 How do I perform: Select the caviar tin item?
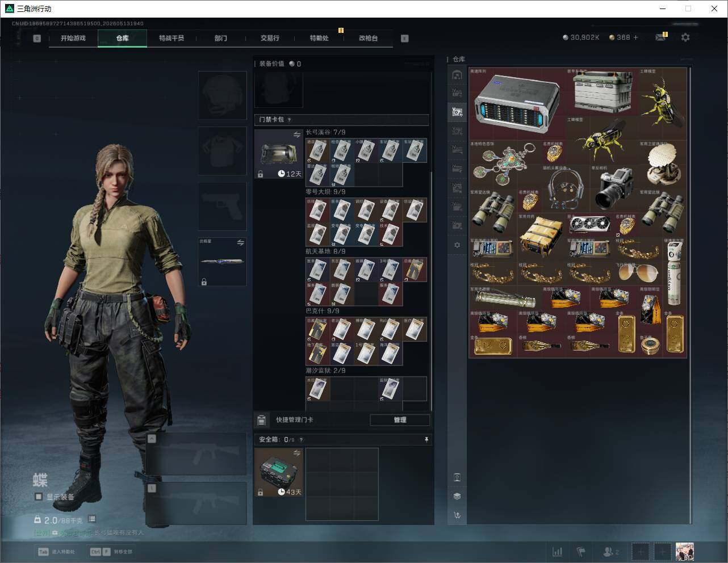pyautogui.click(x=650, y=346)
